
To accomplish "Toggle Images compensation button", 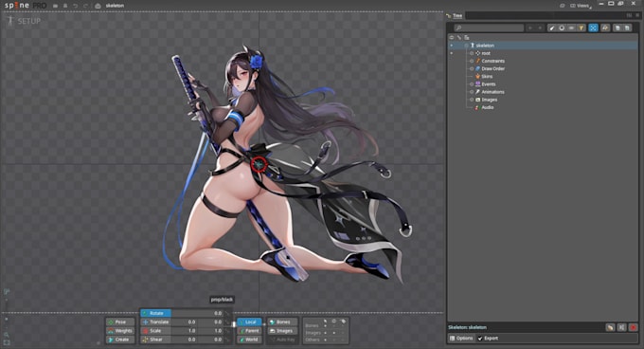I will tap(282, 330).
